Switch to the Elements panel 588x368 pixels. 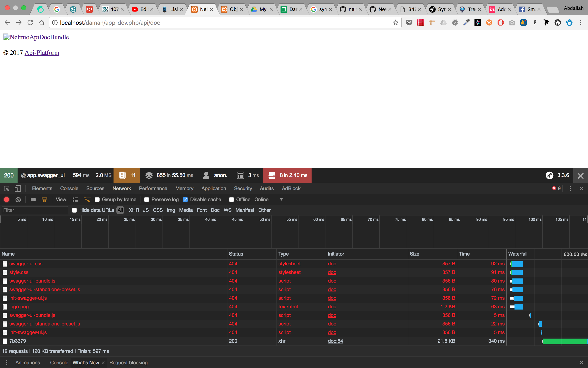[x=42, y=188]
